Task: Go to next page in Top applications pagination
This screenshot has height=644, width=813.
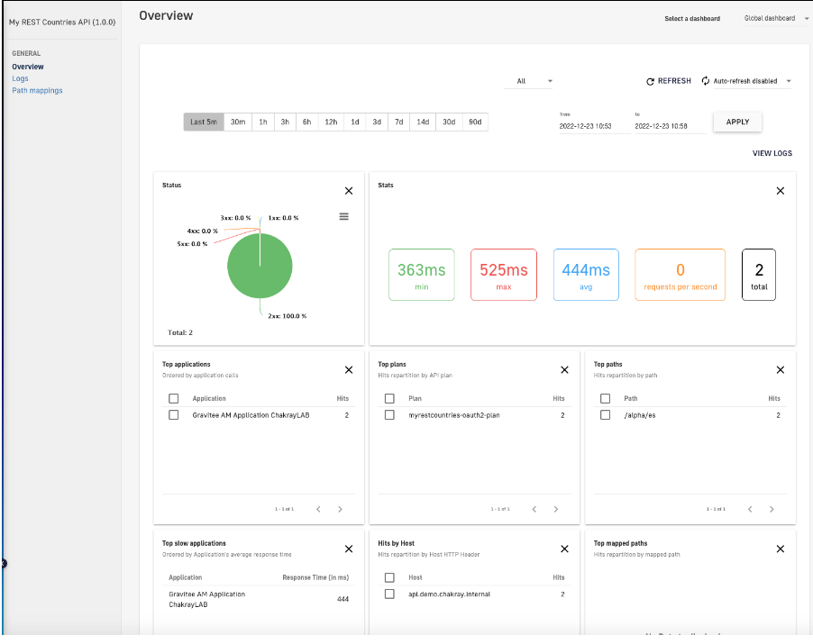Action: pos(340,509)
